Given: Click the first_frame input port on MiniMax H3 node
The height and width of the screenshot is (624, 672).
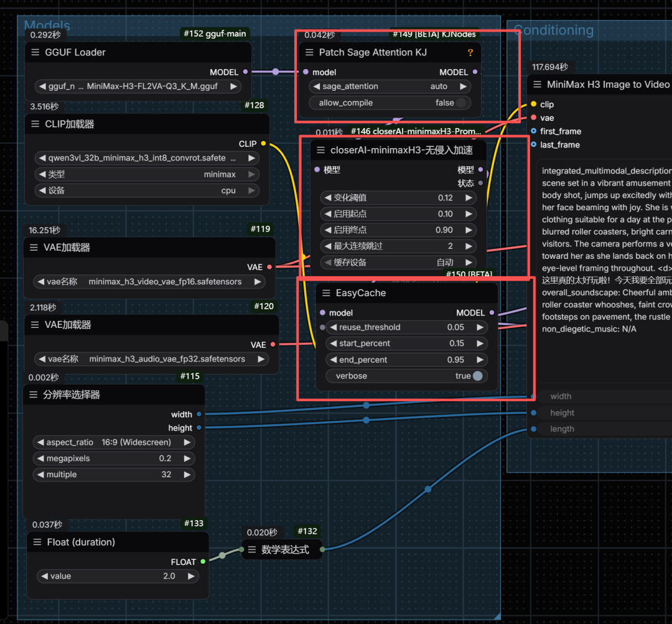Looking at the screenshot, I should pos(534,131).
